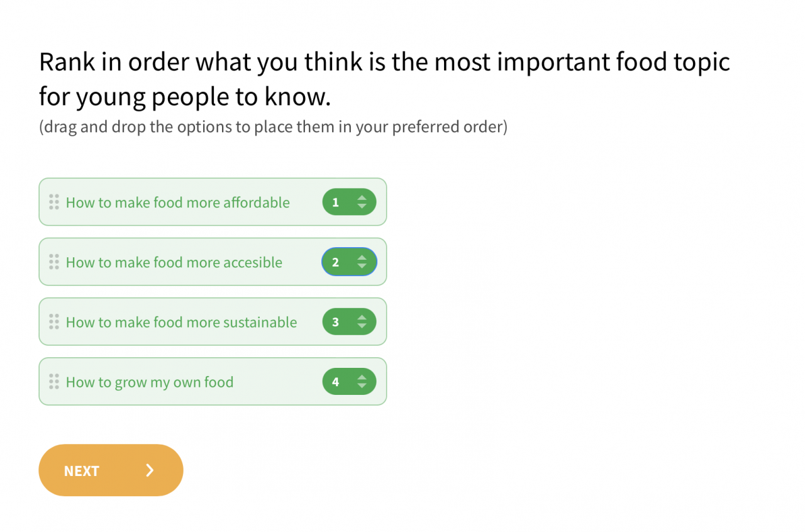
Task: Click the up arrow in rank pill 1
Action: (x=362, y=198)
